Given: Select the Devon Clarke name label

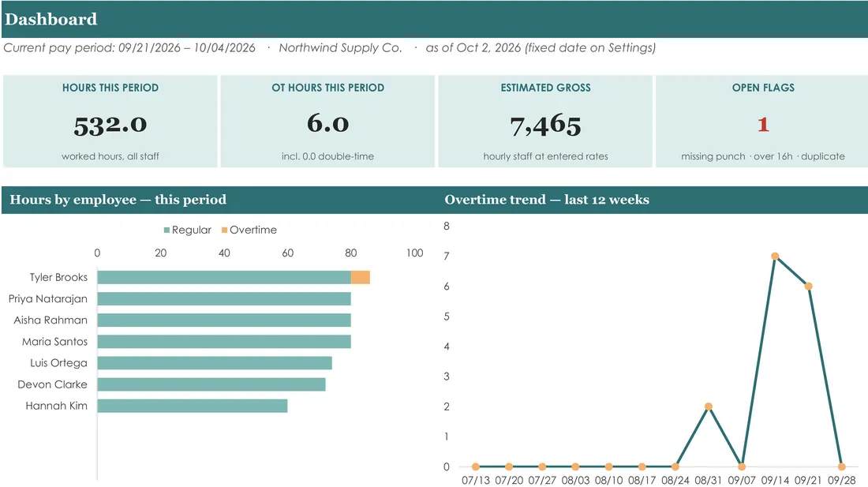Looking at the screenshot, I should click(53, 384).
